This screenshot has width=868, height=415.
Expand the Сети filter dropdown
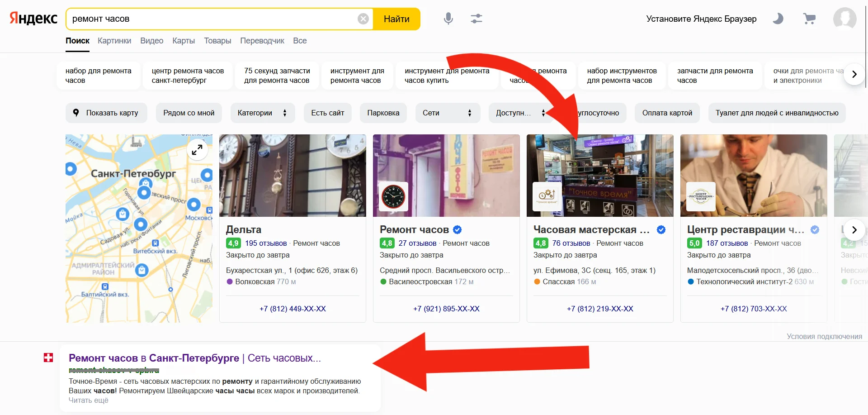coord(448,113)
